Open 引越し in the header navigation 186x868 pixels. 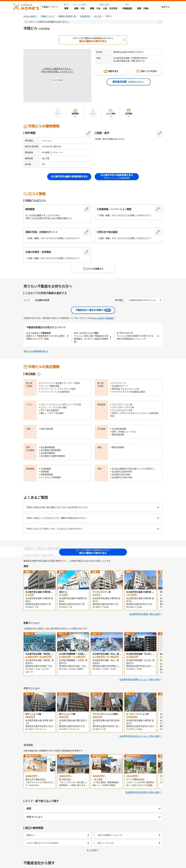pos(146,8)
